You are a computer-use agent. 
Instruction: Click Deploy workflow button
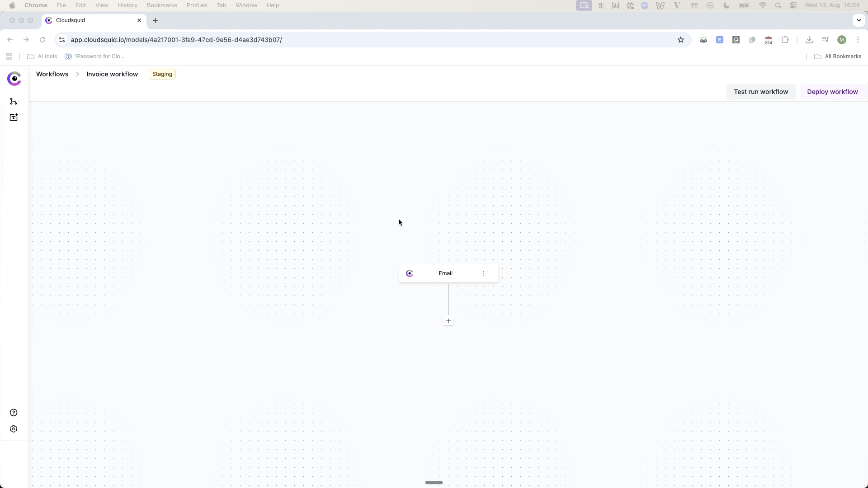point(832,92)
